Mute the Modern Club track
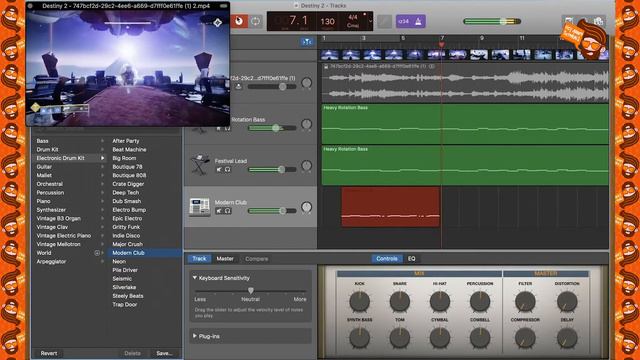The image size is (640, 360). (x=219, y=211)
